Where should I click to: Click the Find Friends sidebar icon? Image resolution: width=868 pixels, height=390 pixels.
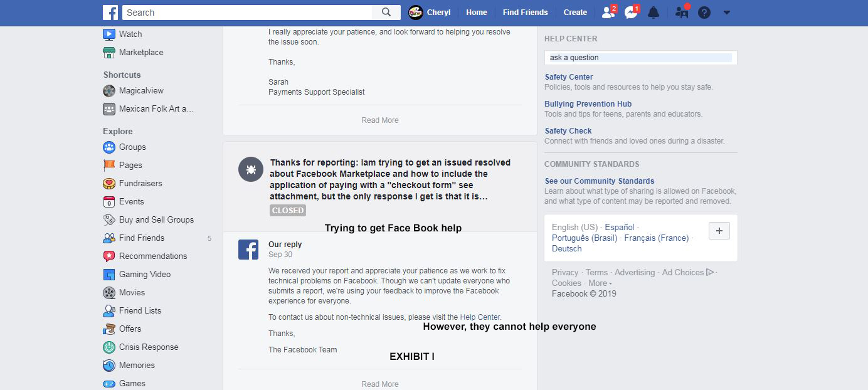pos(109,238)
